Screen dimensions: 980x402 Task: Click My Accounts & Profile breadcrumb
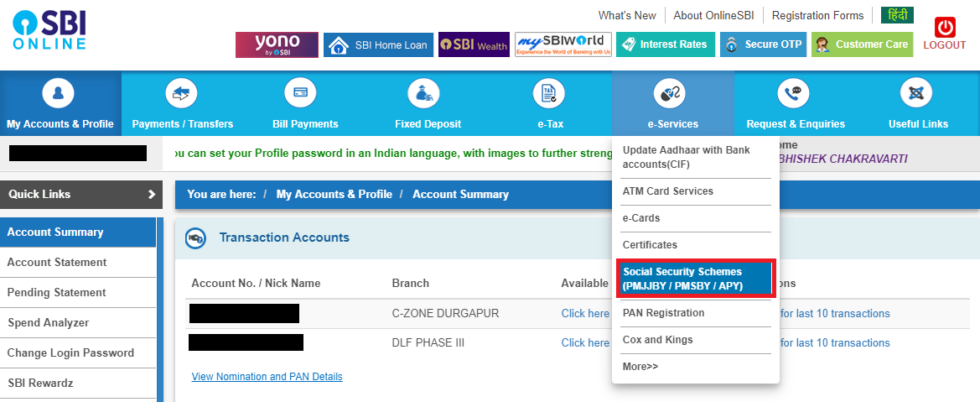pos(334,194)
